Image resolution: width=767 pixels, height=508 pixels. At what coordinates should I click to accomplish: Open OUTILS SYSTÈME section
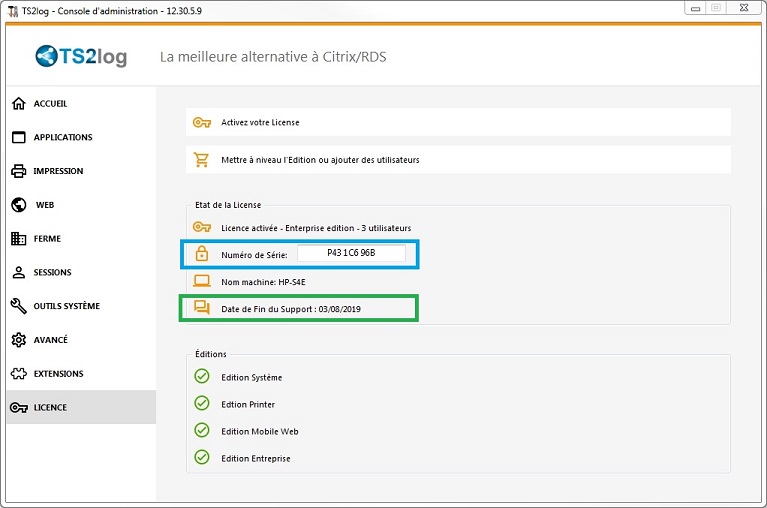pyautogui.click(x=81, y=306)
